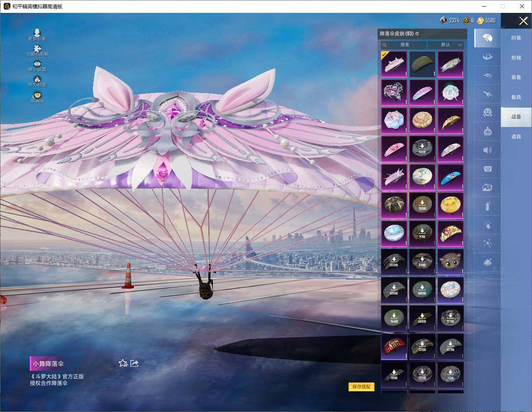
Task: Download the 744KB green parachute skin
Action: 394,319
